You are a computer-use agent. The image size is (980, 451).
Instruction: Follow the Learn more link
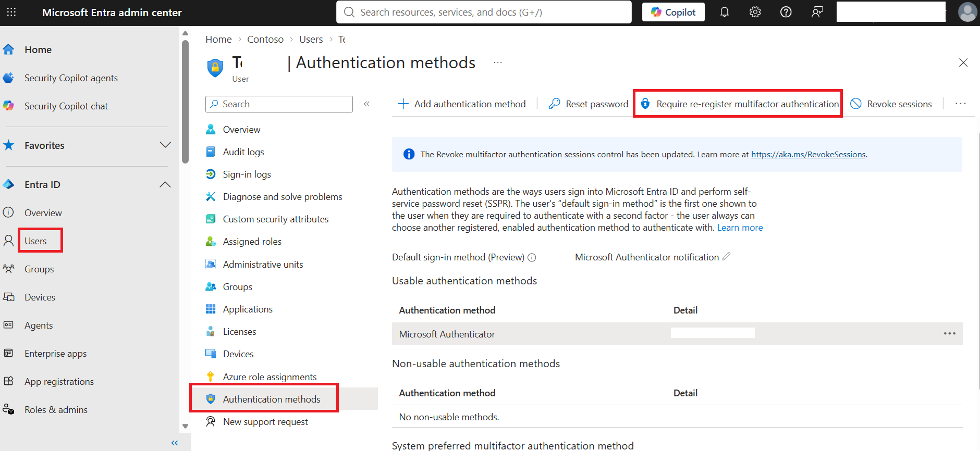point(740,227)
